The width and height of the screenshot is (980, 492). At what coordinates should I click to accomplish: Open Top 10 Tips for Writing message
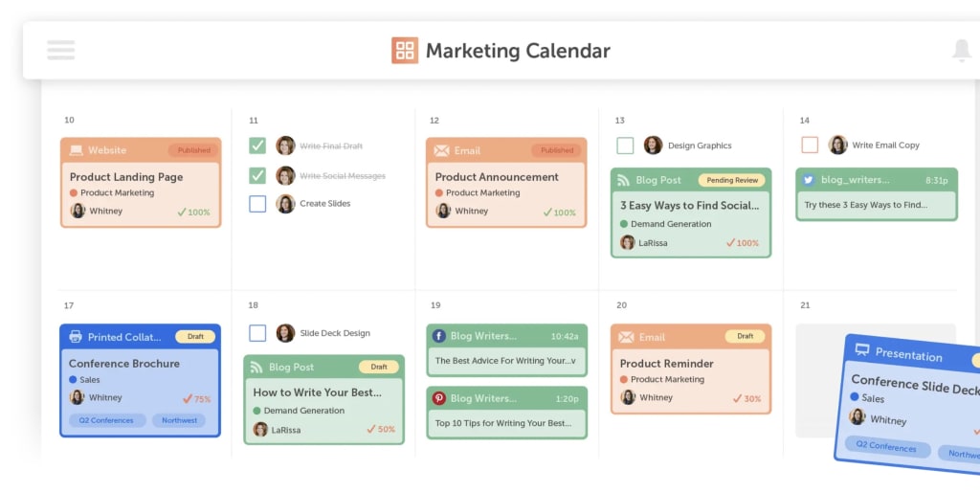(x=503, y=423)
